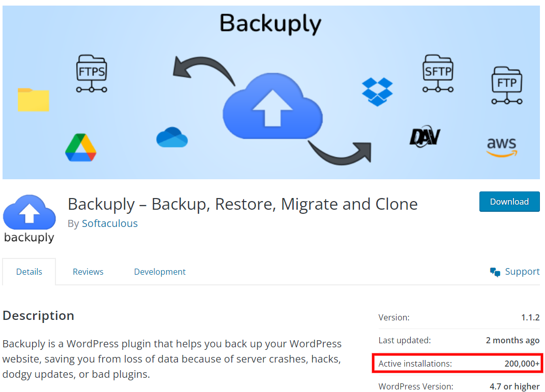
Task: Click the Backuply plugin logo thumbnail
Action: 29,219
